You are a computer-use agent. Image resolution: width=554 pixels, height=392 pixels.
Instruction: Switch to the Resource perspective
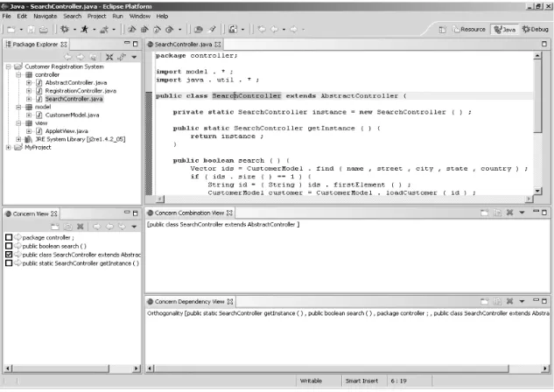coord(469,29)
